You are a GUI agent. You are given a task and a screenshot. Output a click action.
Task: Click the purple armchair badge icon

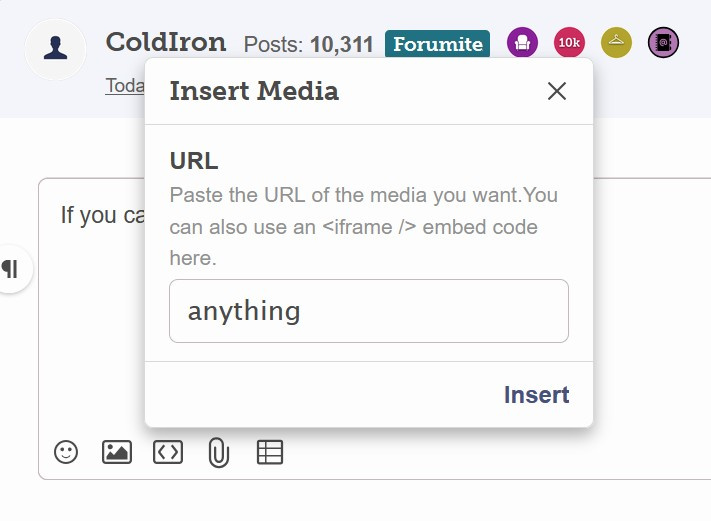[x=522, y=43]
